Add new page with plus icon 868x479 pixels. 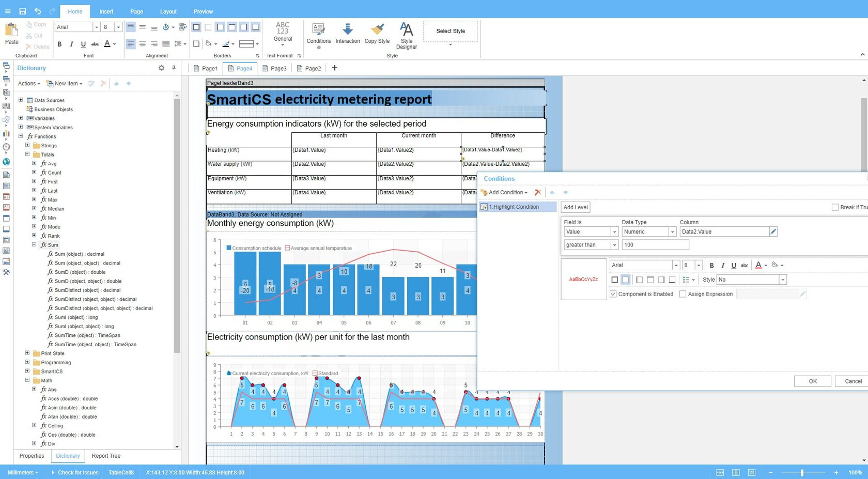334,68
